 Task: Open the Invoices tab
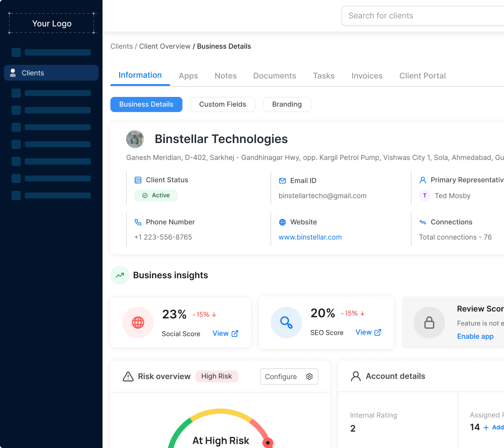coord(367,76)
